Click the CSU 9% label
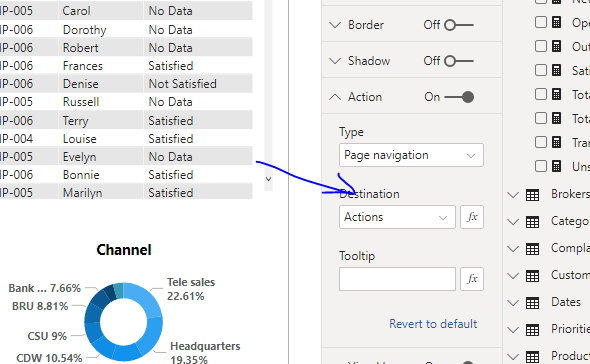Viewport: 590px width, 364px height. click(x=47, y=336)
